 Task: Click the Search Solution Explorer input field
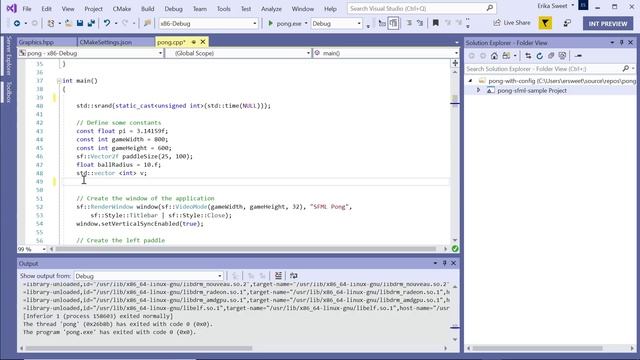point(549,69)
